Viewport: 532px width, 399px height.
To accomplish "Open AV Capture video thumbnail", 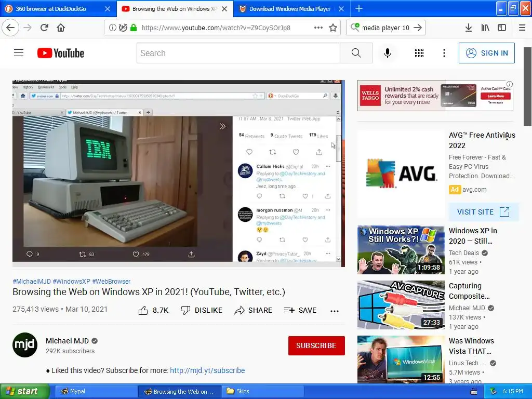I will (401, 304).
